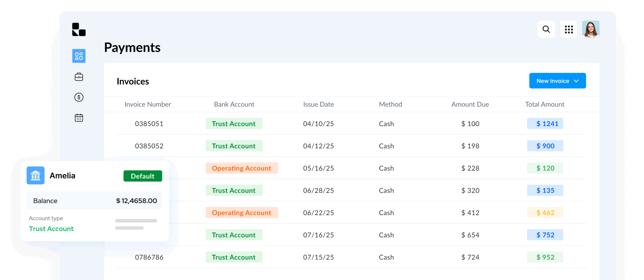Screen dimensions: 644x280
Task: Click the Balance field on Amelia card
Action: tap(94, 201)
